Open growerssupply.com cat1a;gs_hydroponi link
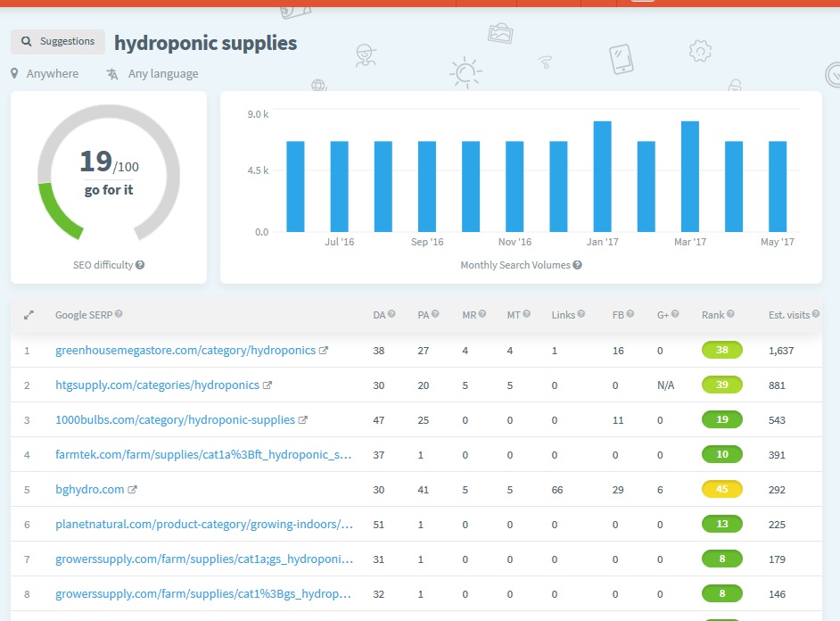The image size is (840, 621). click(204, 559)
